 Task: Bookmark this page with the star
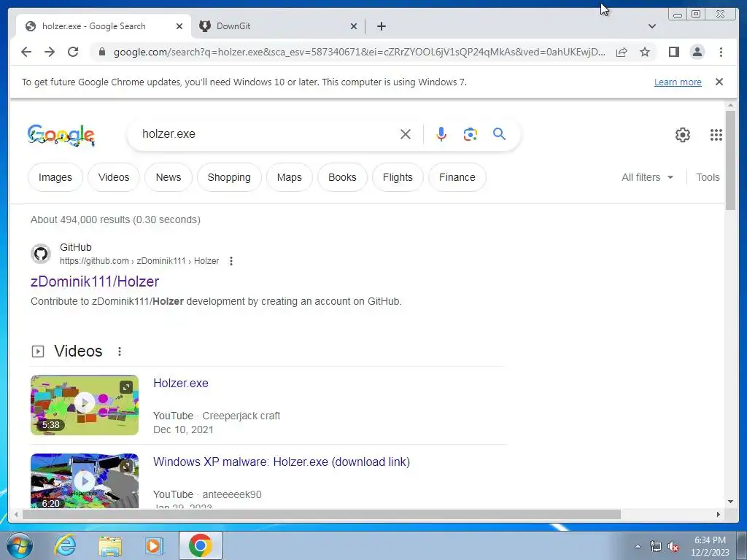[645, 52]
